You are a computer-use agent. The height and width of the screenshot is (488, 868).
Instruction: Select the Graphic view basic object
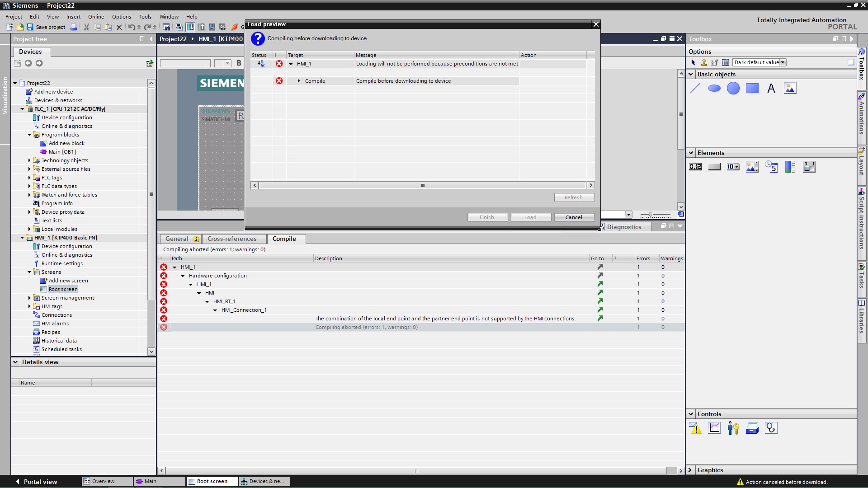click(x=790, y=89)
